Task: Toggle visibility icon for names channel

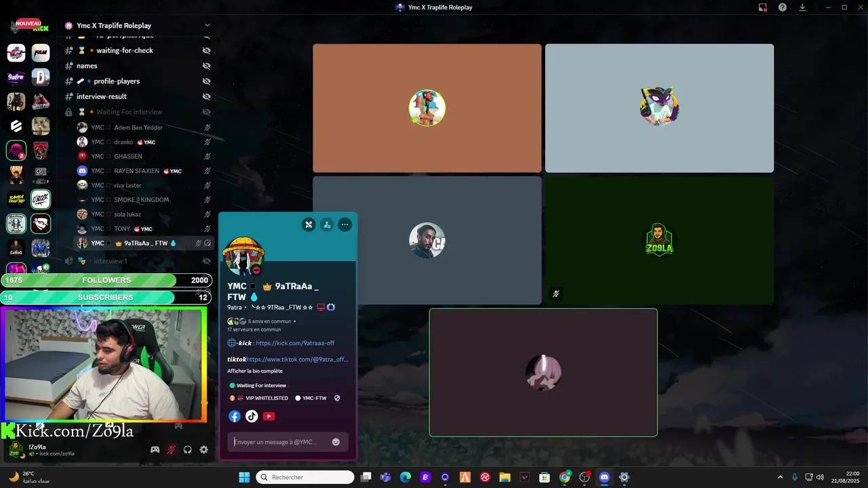Action: point(206,66)
